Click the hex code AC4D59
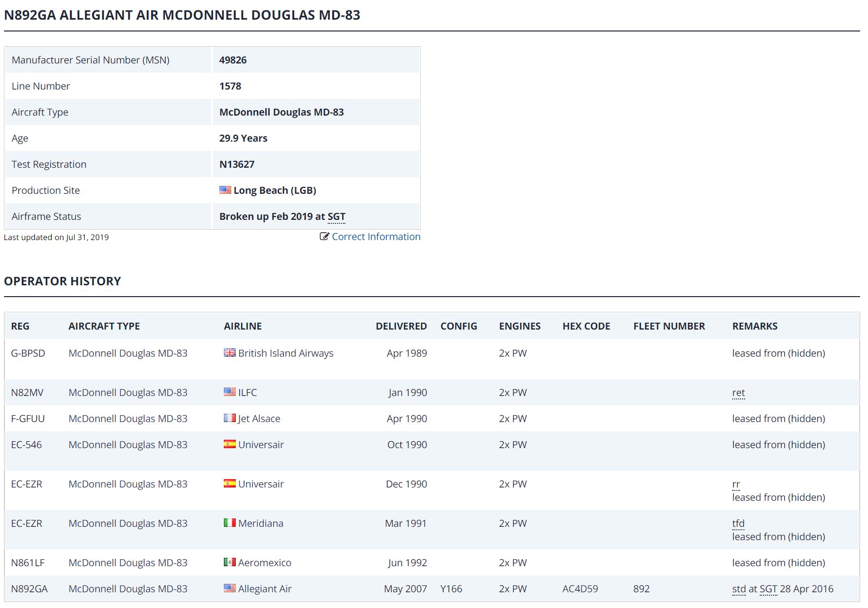 tap(580, 589)
